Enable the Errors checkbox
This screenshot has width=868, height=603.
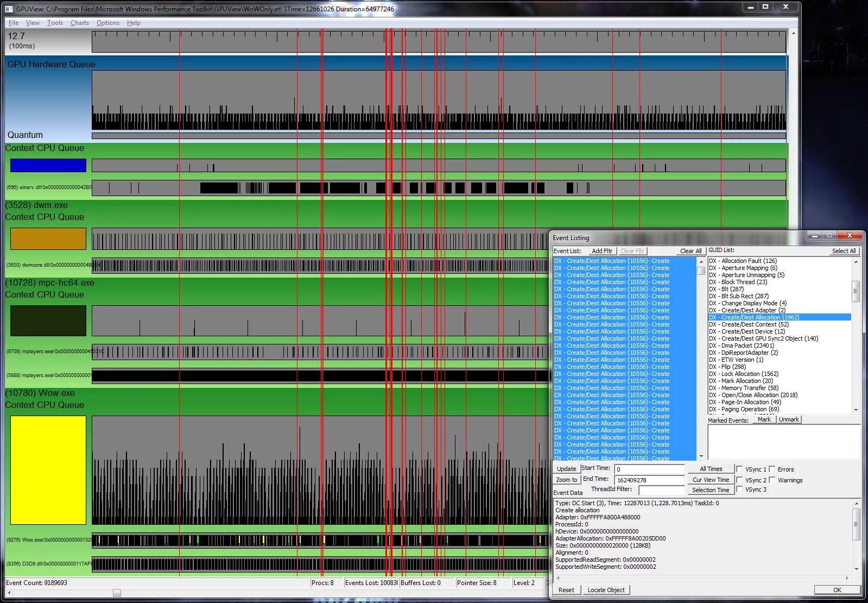point(772,469)
